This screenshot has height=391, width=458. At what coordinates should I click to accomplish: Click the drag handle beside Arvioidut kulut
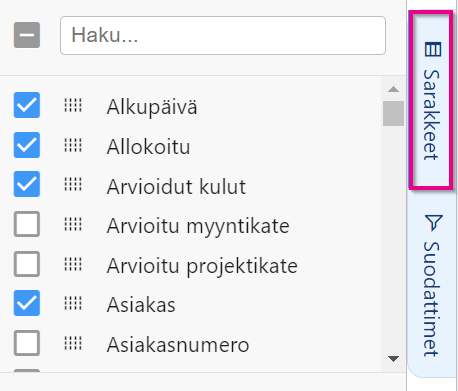coord(73,184)
